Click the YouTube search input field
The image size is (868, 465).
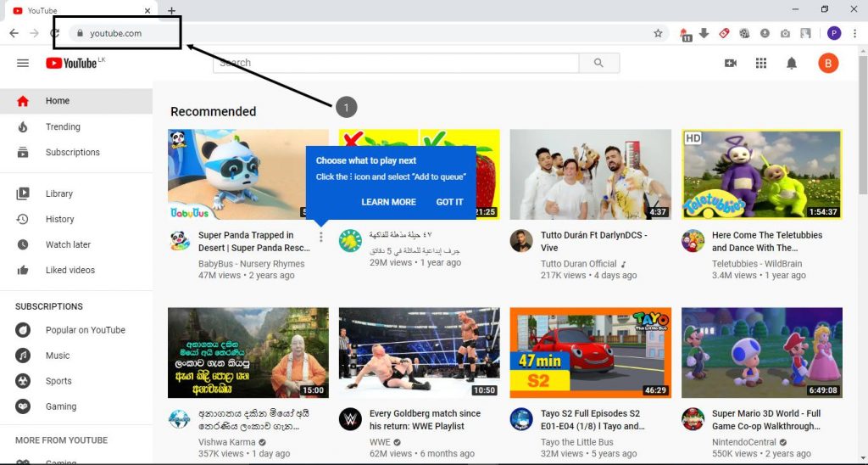pos(396,63)
